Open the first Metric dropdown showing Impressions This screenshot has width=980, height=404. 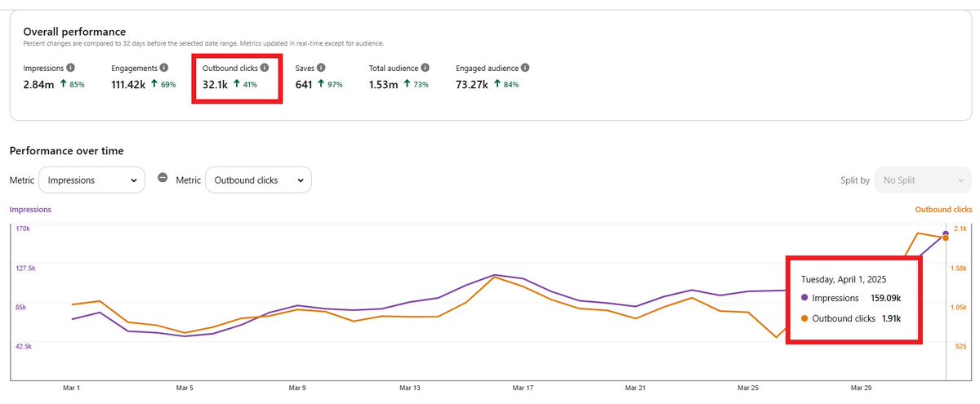[x=91, y=180]
